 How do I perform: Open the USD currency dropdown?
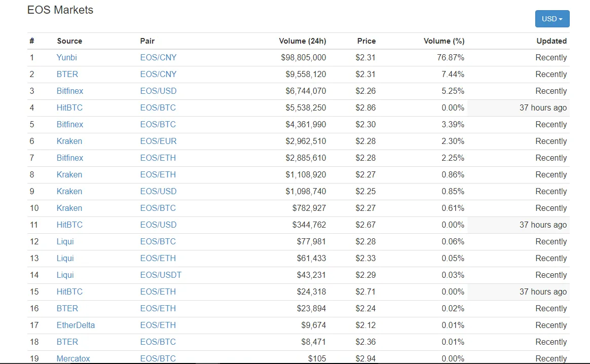pyautogui.click(x=552, y=19)
